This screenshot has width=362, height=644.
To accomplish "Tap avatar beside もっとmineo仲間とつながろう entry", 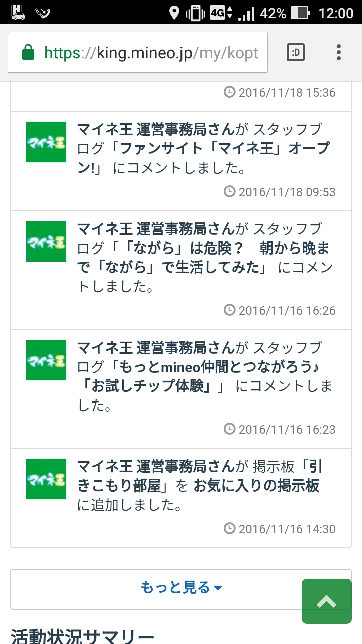I will (46, 360).
